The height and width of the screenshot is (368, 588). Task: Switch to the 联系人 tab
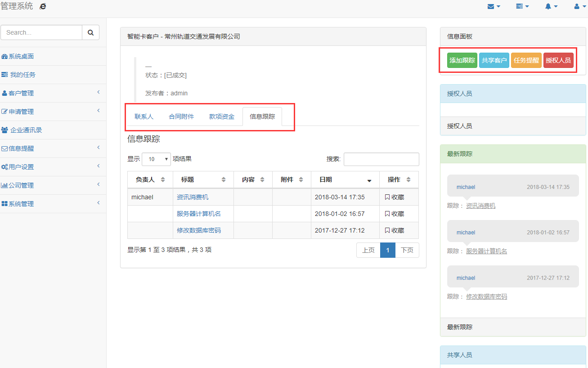[144, 117]
